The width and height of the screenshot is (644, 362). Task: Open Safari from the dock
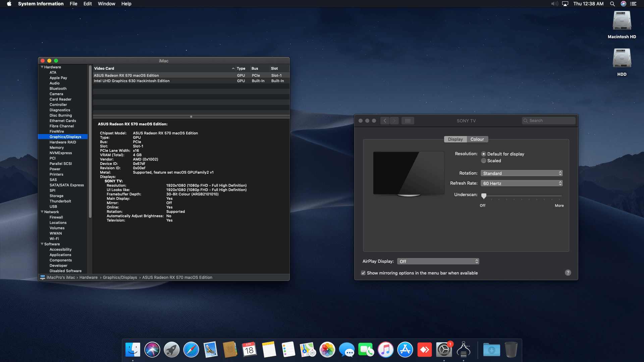click(x=191, y=350)
